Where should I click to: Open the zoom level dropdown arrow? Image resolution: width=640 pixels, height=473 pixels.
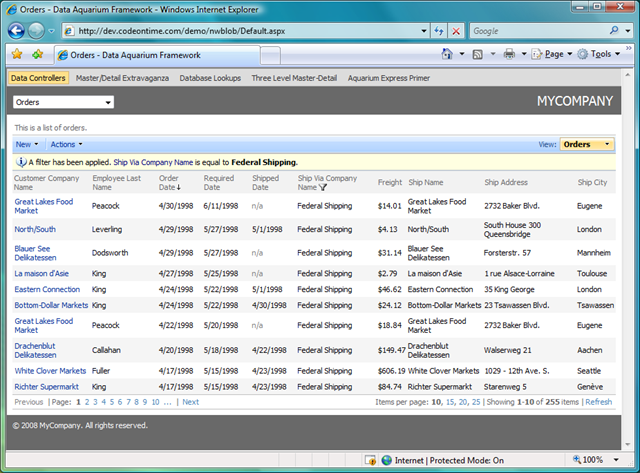[616, 460]
